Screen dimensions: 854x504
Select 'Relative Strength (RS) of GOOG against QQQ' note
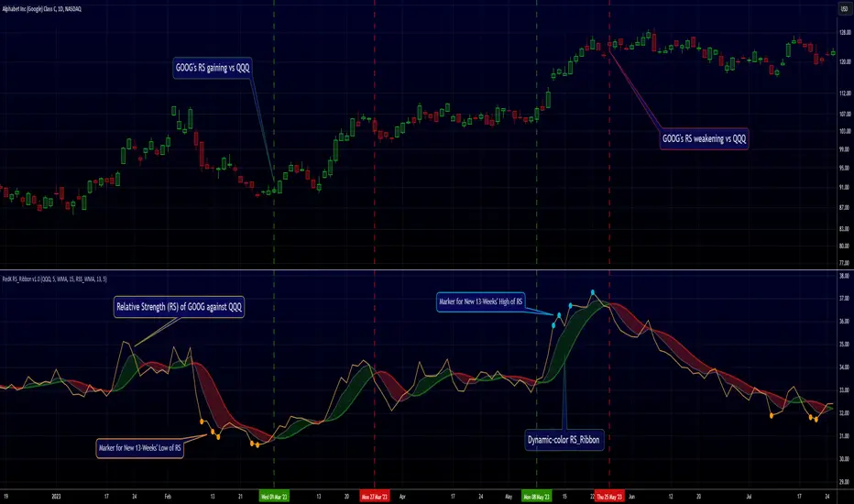179,307
